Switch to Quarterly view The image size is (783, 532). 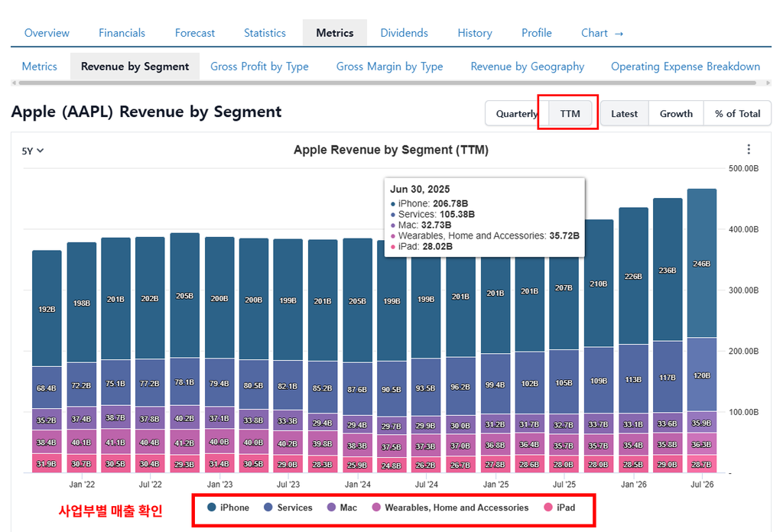coord(517,114)
